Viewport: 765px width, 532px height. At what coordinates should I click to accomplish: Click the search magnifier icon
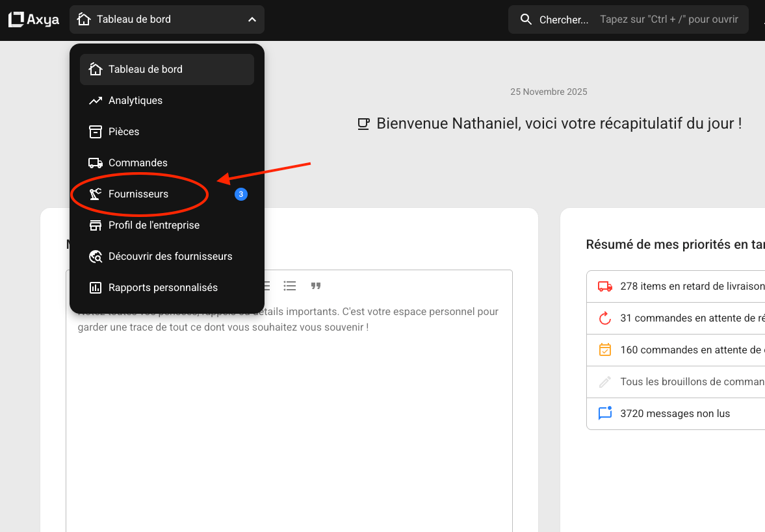pyautogui.click(x=526, y=19)
